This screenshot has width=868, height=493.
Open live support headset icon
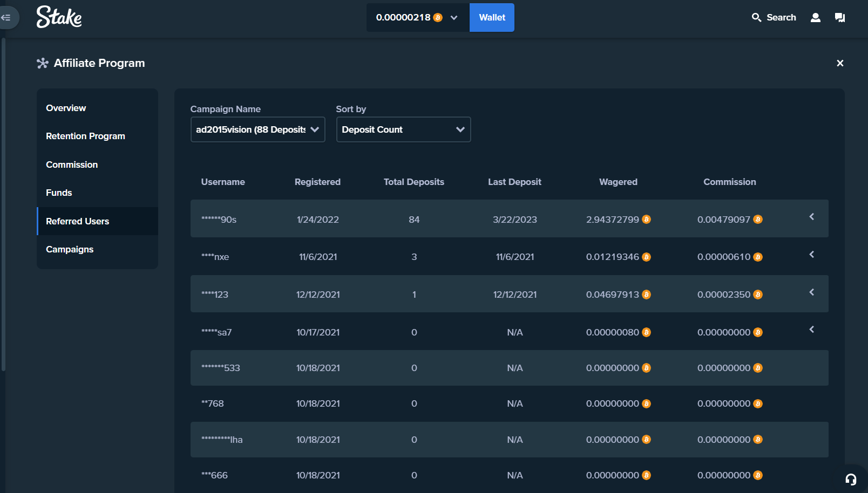point(851,479)
